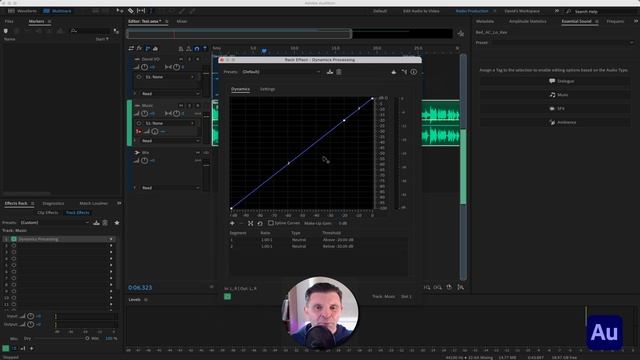Open Essential Sound Preset dropdown
This screenshot has height=360, width=640.
click(x=563, y=42)
